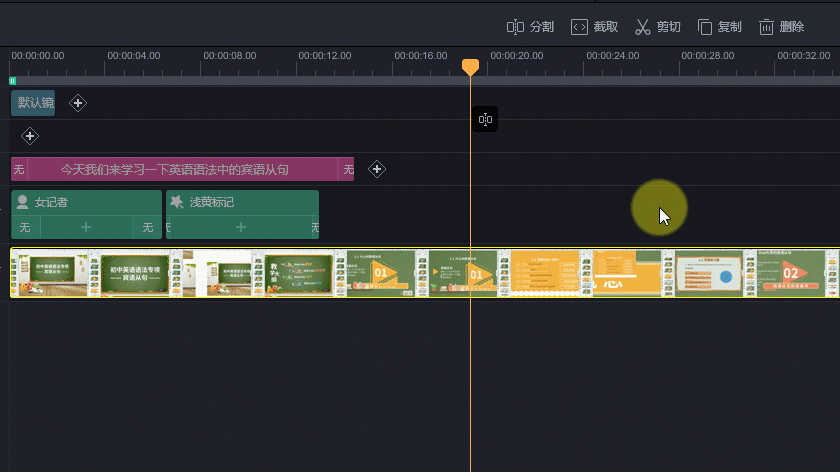Image resolution: width=840 pixels, height=472 pixels.
Task: Click the add diamond on the empty second track
Action: [x=30, y=136]
